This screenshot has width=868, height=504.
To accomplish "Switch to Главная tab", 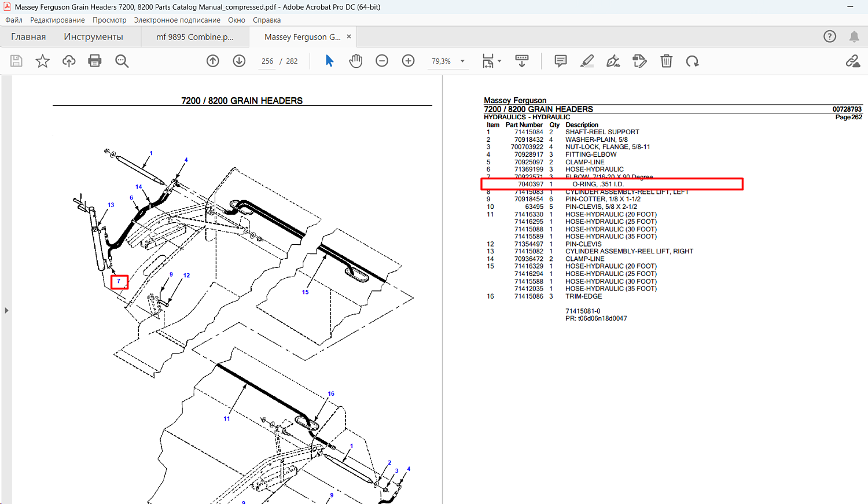I will (x=28, y=36).
